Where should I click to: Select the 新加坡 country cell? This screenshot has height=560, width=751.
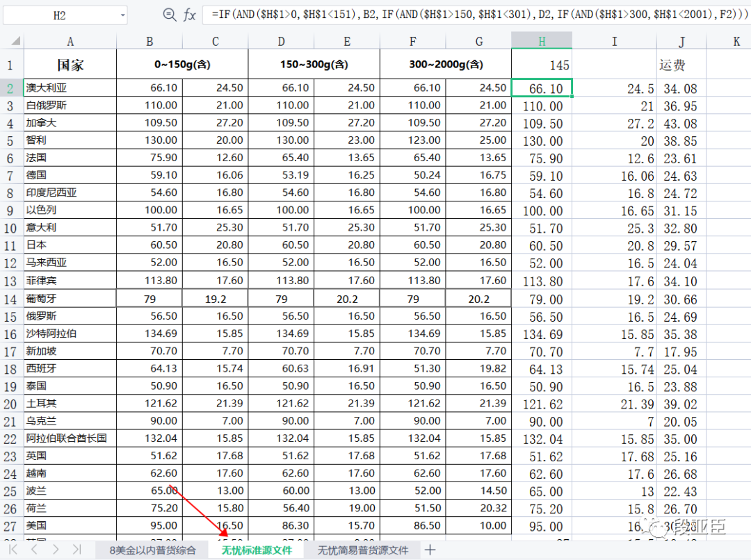[70, 351]
